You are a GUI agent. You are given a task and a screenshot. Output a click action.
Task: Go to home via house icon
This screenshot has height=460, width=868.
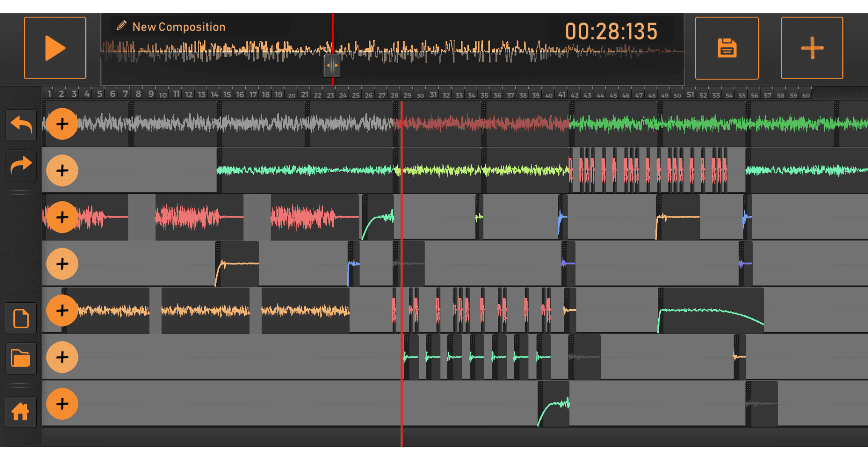[x=21, y=411]
